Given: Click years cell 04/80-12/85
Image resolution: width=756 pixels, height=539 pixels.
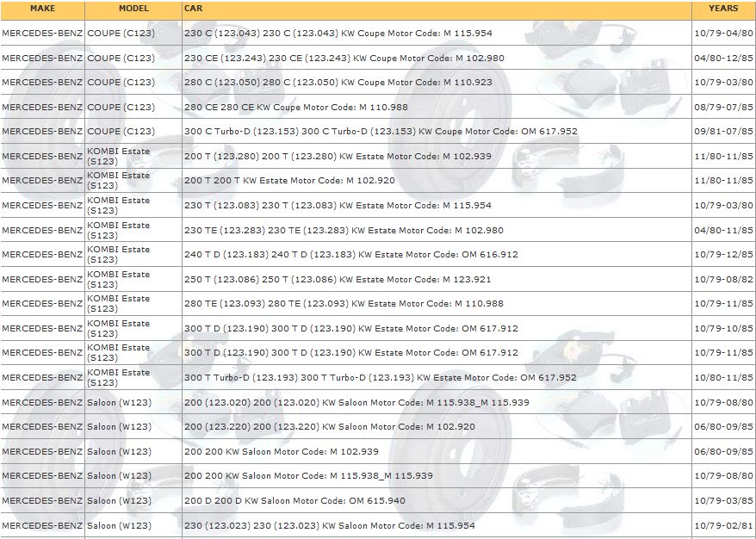Looking at the screenshot, I should click(x=723, y=59).
